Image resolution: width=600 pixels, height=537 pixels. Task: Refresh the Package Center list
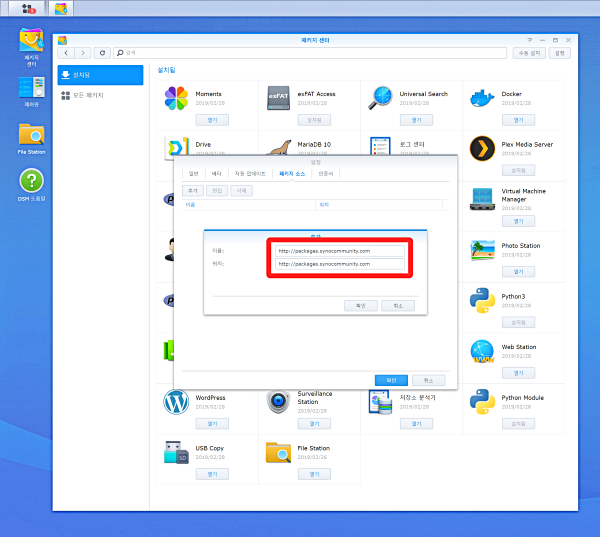point(102,53)
